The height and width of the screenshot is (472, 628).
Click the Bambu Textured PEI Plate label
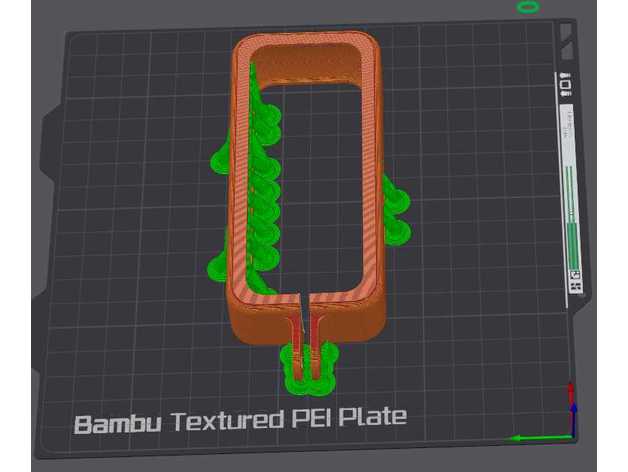click(x=240, y=418)
